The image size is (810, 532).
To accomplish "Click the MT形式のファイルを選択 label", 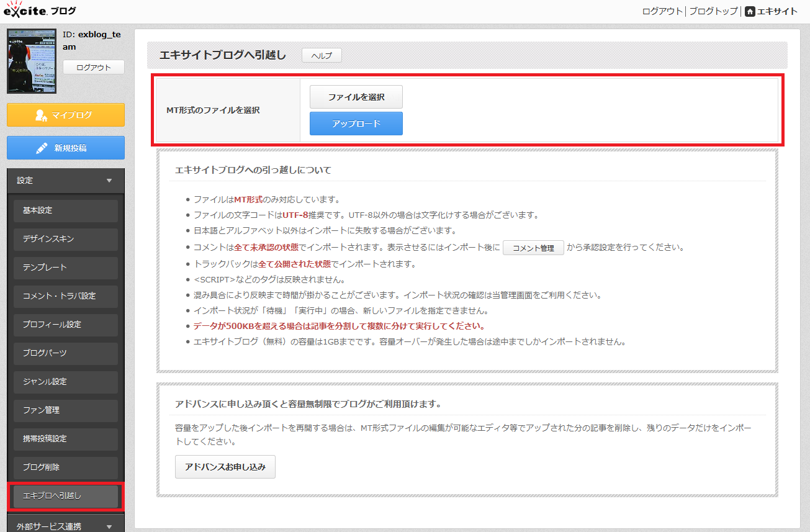I will [213, 110].
